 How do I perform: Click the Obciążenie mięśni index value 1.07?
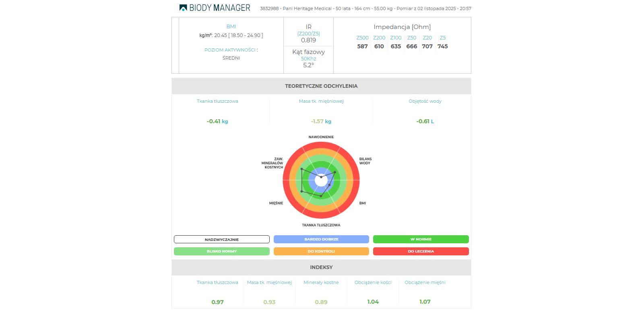425,302
